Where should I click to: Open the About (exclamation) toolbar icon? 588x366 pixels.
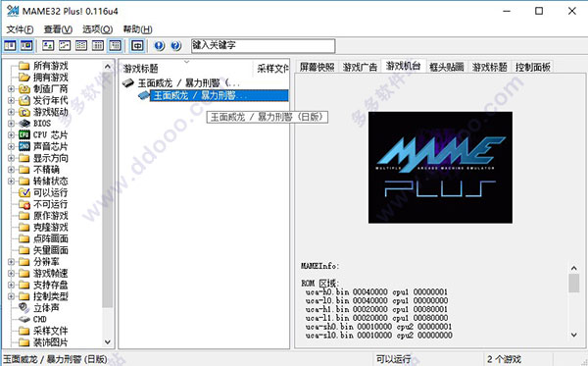tap(160, 46)
